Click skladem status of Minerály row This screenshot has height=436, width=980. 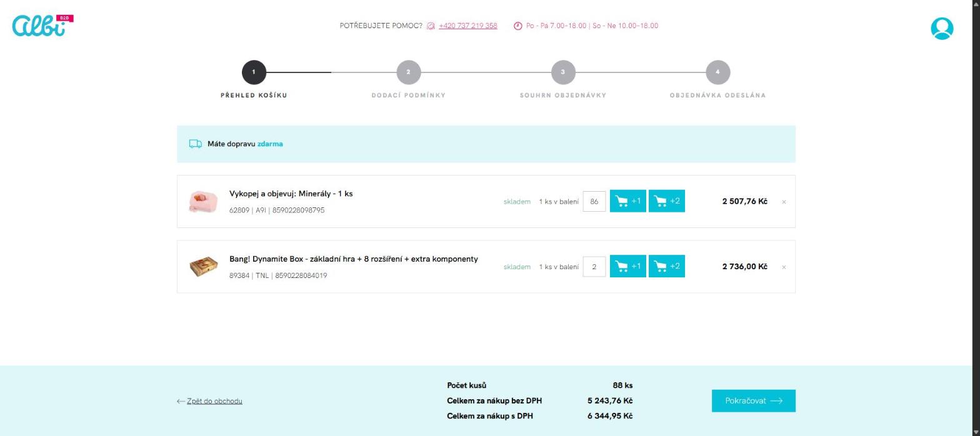point(517,202)
